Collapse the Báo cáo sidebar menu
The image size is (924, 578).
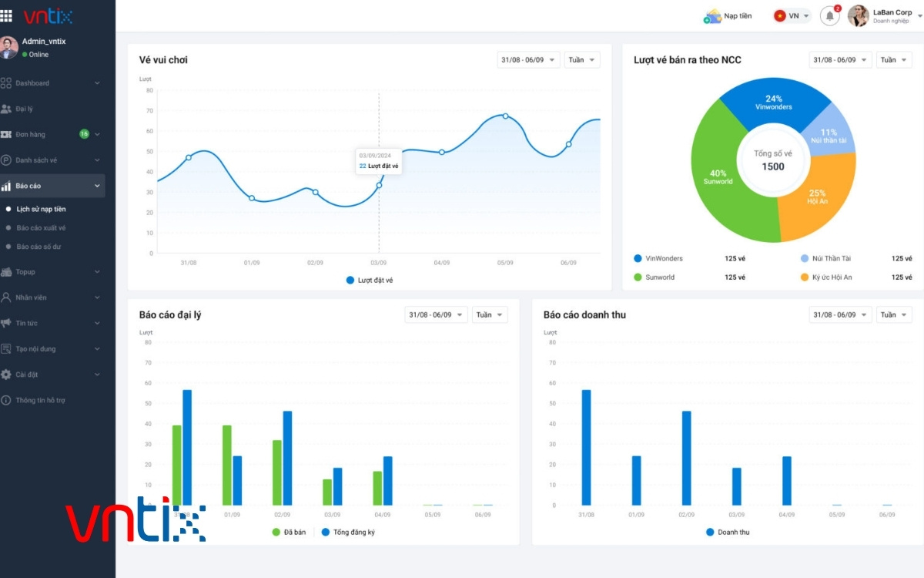tap(97, 186)
